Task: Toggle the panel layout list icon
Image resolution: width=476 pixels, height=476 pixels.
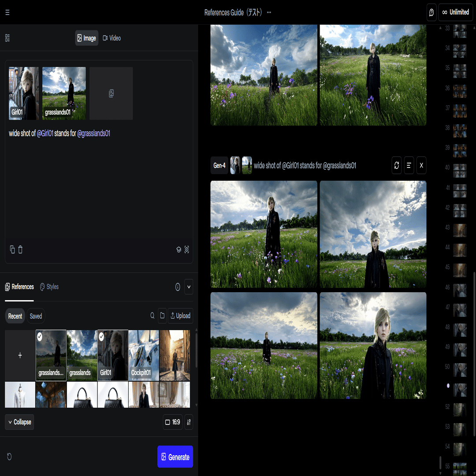Action: coord(7,38)
